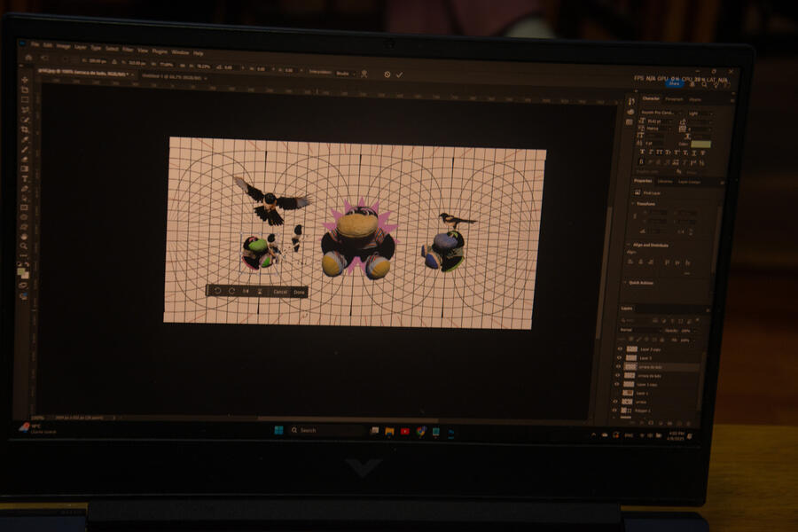Click the text Color swatch in Character panel
This screenshot has width=798, height=532.
[700, 143]
